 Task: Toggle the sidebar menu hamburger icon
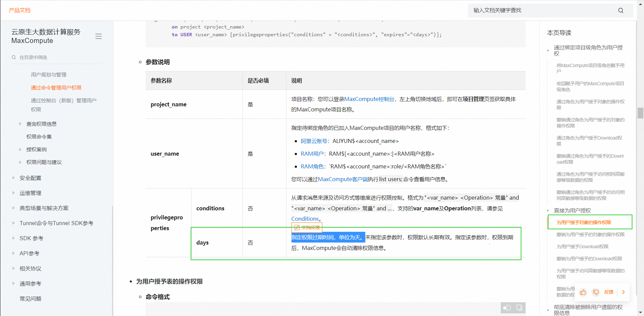[x=98, y=36]
